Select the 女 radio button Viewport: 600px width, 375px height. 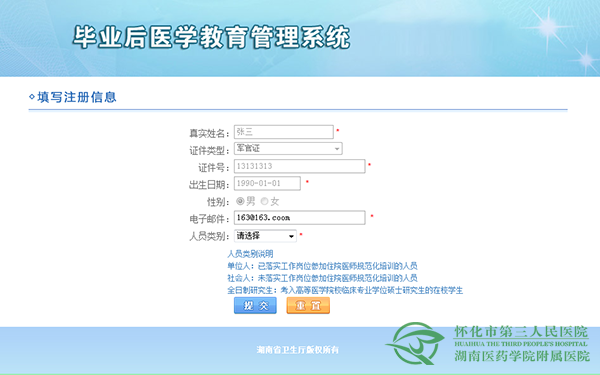[264, 201]
